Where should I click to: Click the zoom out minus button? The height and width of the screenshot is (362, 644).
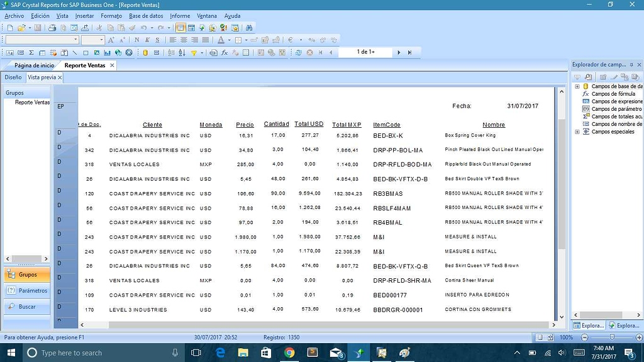585,337
